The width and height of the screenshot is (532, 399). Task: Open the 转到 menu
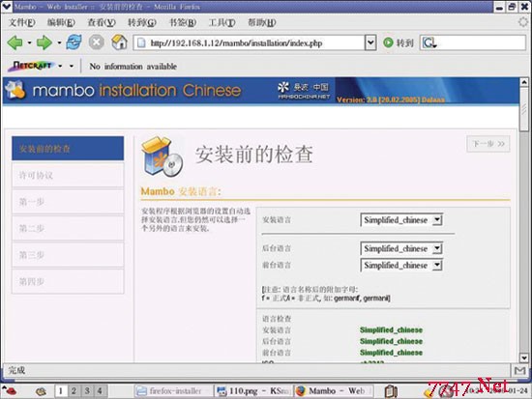[142, 23]
